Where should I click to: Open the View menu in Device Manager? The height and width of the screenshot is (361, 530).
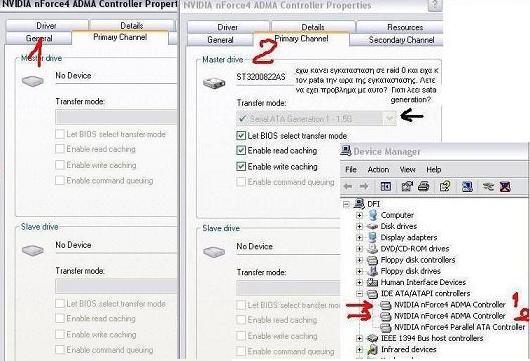[408, 169]
